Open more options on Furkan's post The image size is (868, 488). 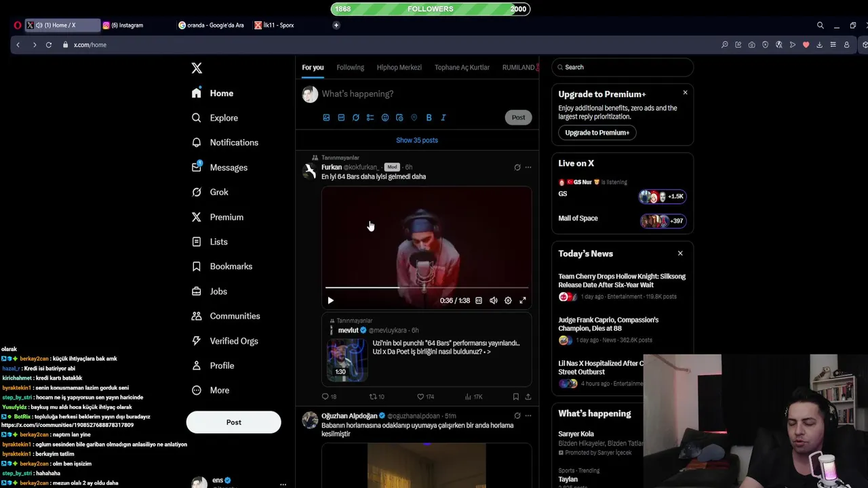pyautogui.click(x=528, y=167)
